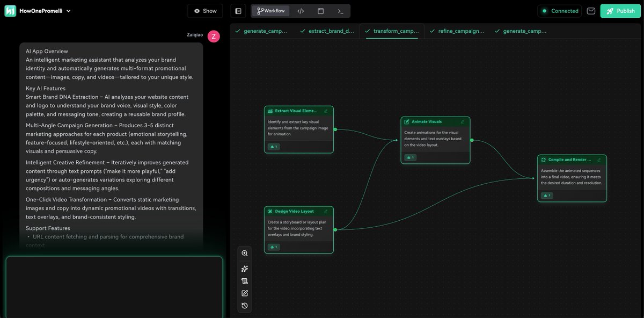The height and width of the screenshot is (318, 644).
Task: Open the code view with the </> icon
Action: point(301,10)
